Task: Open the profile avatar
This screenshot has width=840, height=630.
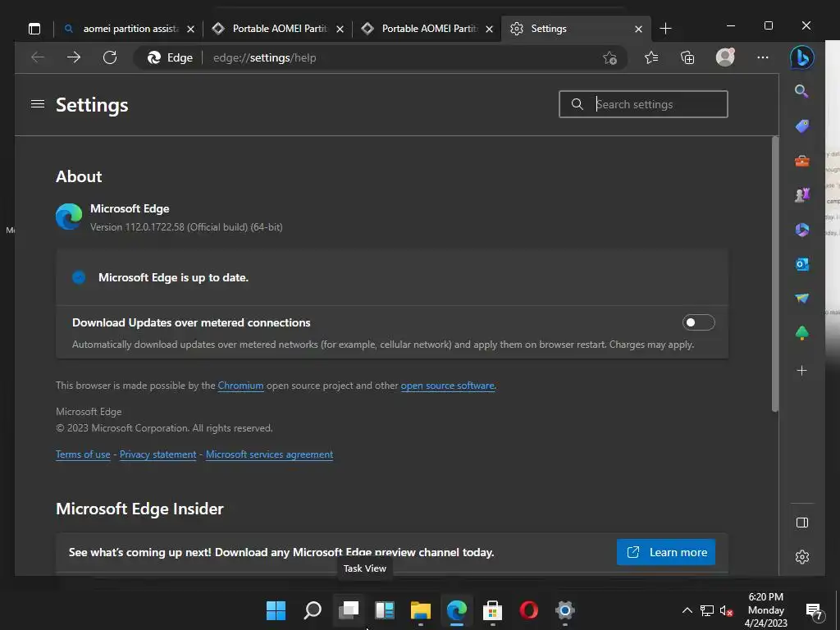Action: (725, 57)
